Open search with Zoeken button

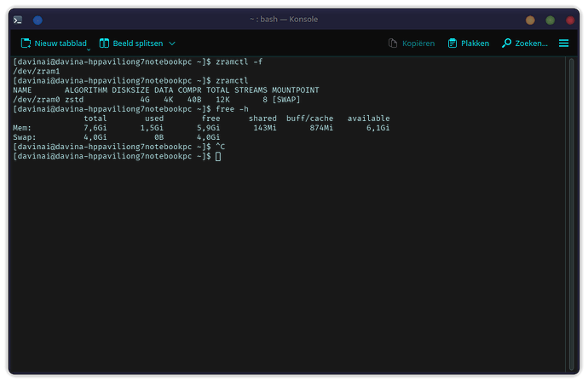pos(525,43)
